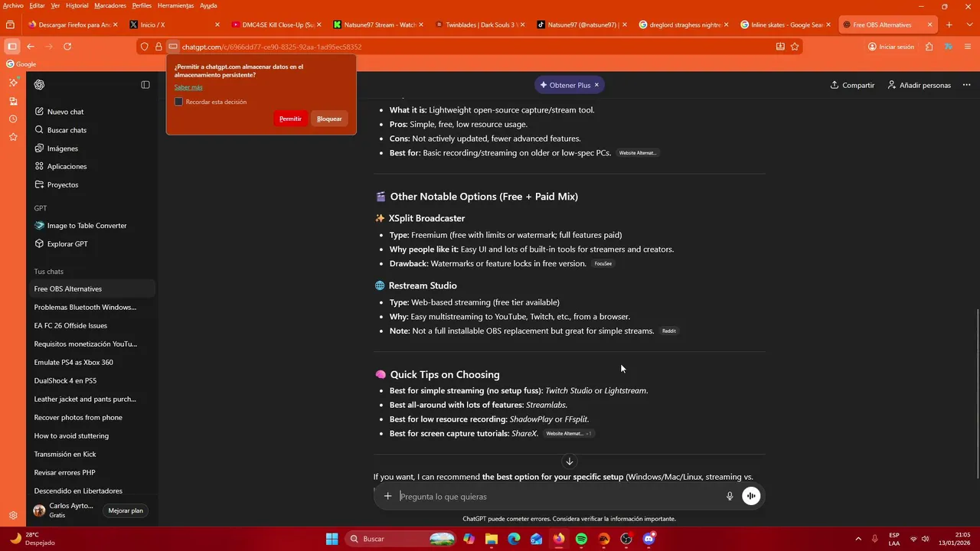Open Firefox sidebar AI chatbot sparkle icon
The image size is (980, 551).
(x=13, y=83)
